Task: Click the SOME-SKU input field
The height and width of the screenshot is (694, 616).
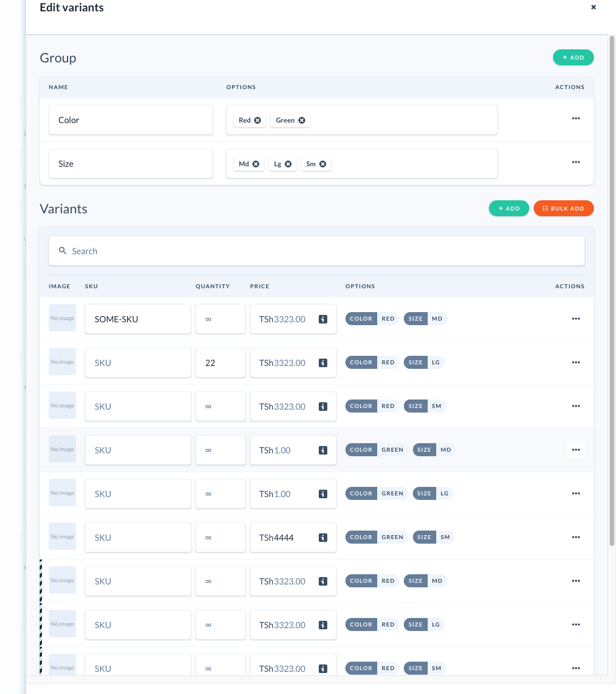Action: (138, 319)
